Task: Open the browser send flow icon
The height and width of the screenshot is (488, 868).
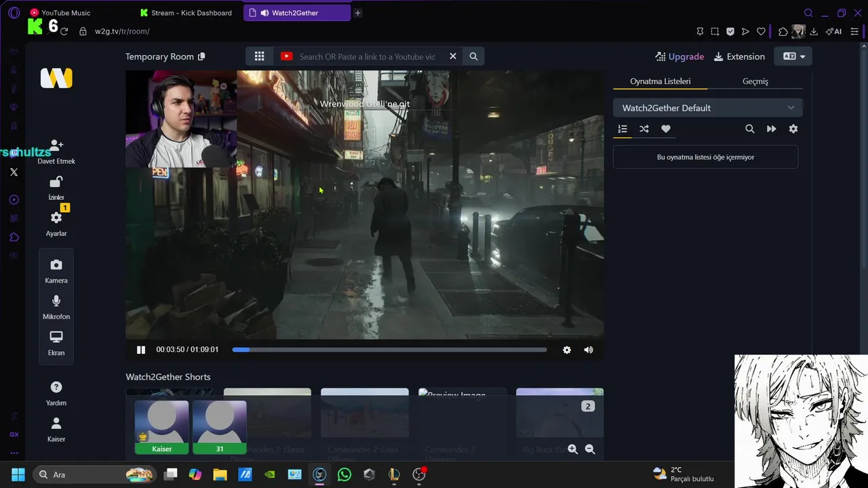Action: click(745, 31)
